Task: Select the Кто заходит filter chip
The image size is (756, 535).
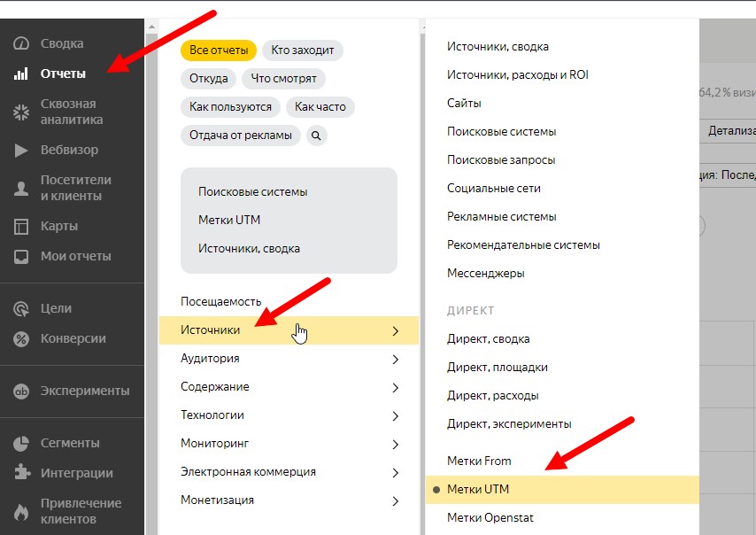Action: tap(305, 50)
